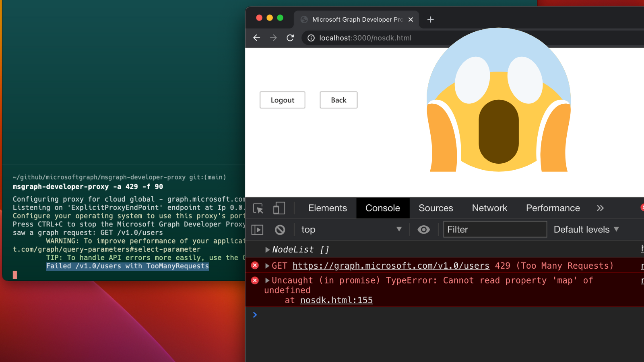Show the console sidebar
Viewport: 644px width, 362px height.
click(257, 230)
